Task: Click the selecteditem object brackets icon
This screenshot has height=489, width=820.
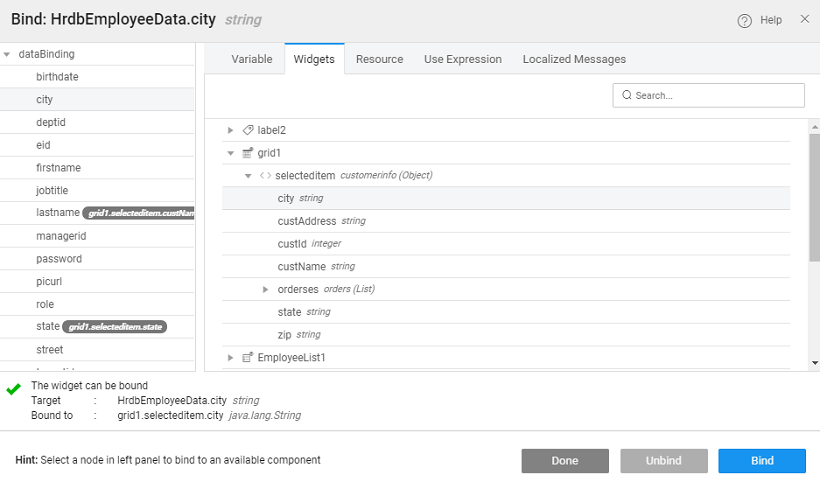Action: (x=265, y=176)
